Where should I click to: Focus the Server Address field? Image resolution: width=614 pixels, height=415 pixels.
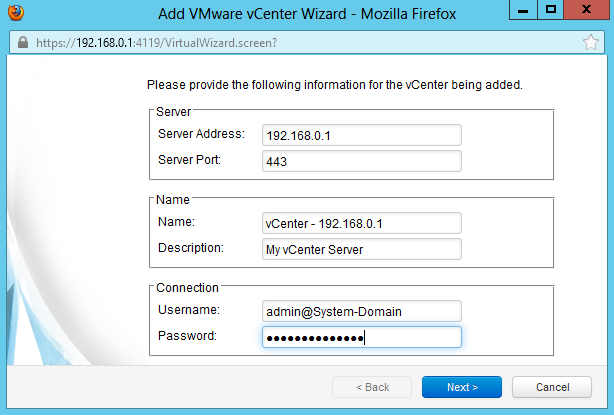[x=362, y=135]
